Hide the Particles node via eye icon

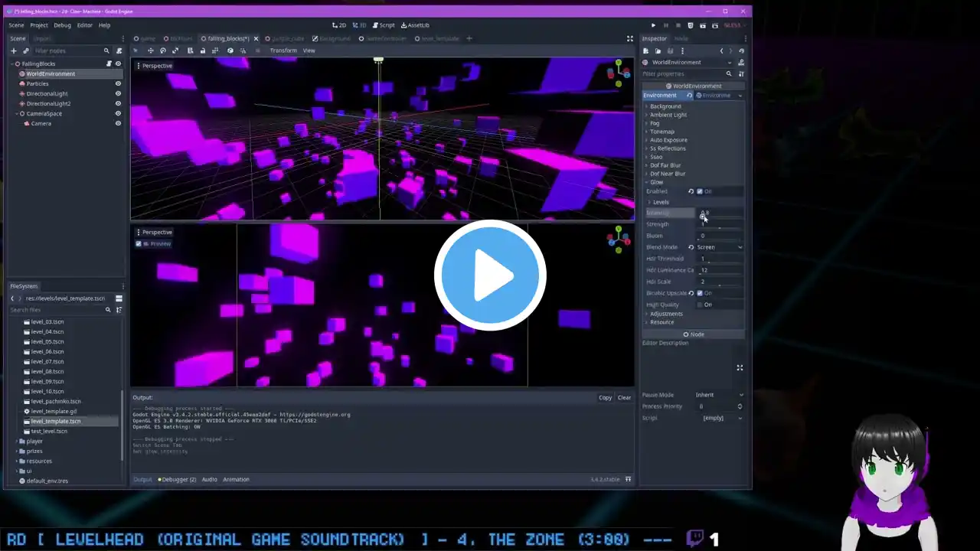pos(118,83)
